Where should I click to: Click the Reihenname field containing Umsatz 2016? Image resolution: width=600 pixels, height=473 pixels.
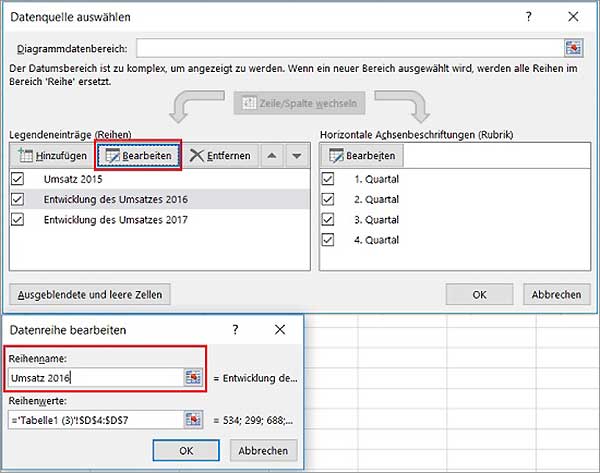pyautogui.click(x=96, y=378)
